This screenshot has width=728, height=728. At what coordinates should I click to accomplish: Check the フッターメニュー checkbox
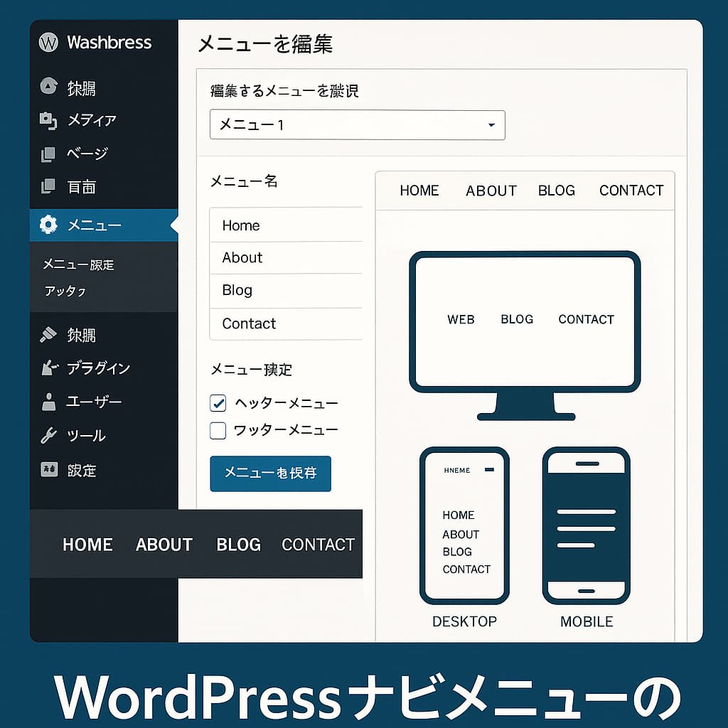click(x=218, y=430)
